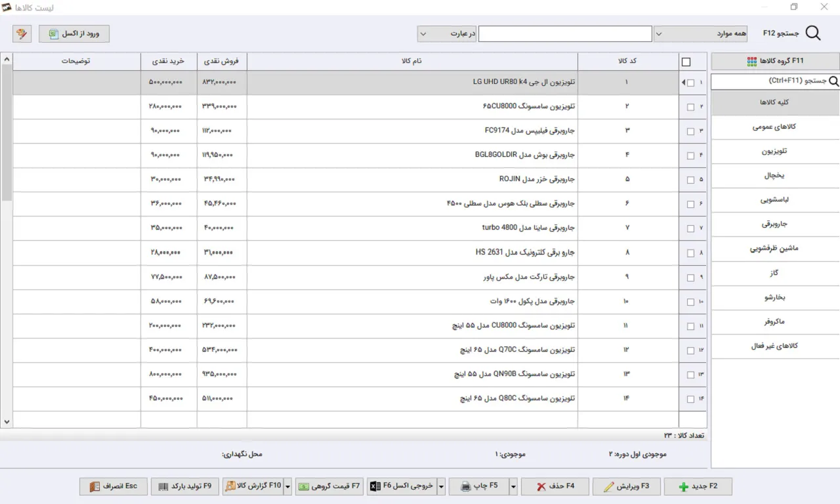This screenshot has height=504, width=840.
Task: Click the table's vertical scrollbar down arrow
Action: coord(7,422)
